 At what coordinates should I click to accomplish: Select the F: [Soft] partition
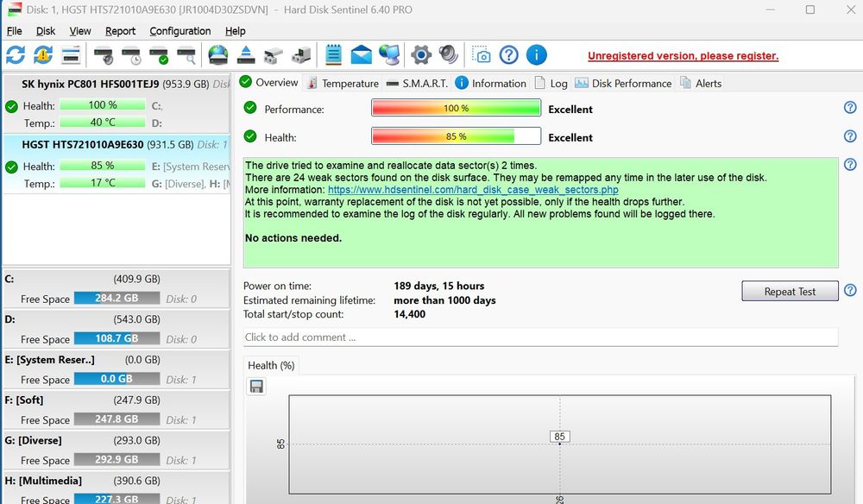[117, 409]
